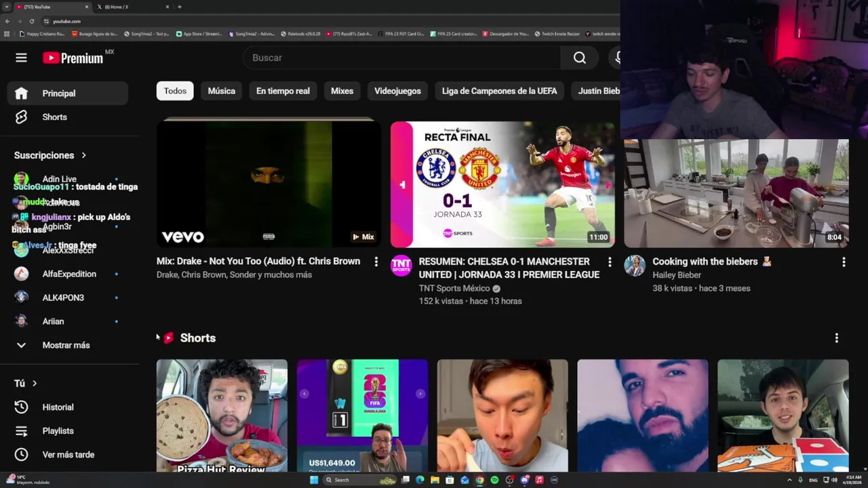Open the Hailey Bieber channel name link
The width and height of the screenshot is (868, 488).
677,274
